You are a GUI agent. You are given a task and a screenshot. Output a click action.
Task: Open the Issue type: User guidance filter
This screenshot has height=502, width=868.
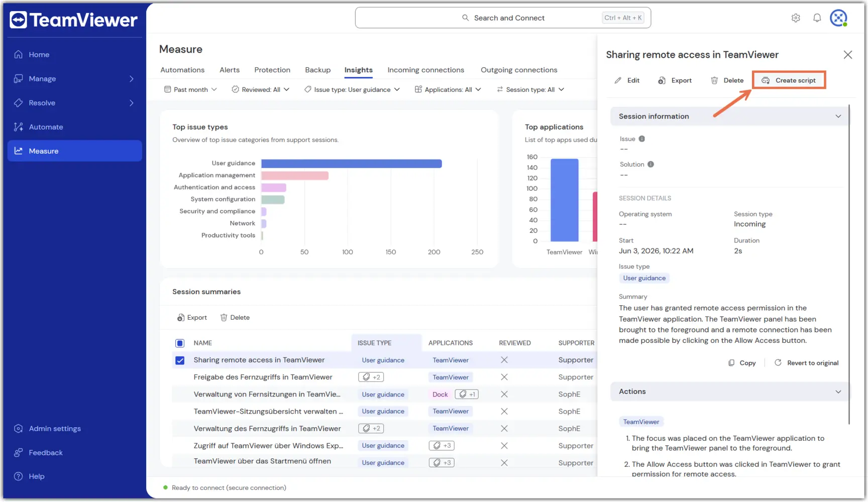coord(352,89)
